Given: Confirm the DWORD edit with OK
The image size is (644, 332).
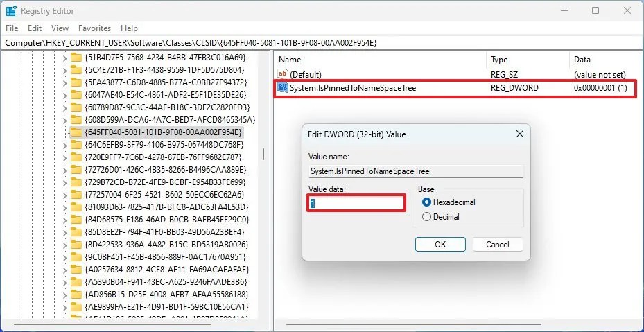Looking at the screenshot, I should point(440,245).
